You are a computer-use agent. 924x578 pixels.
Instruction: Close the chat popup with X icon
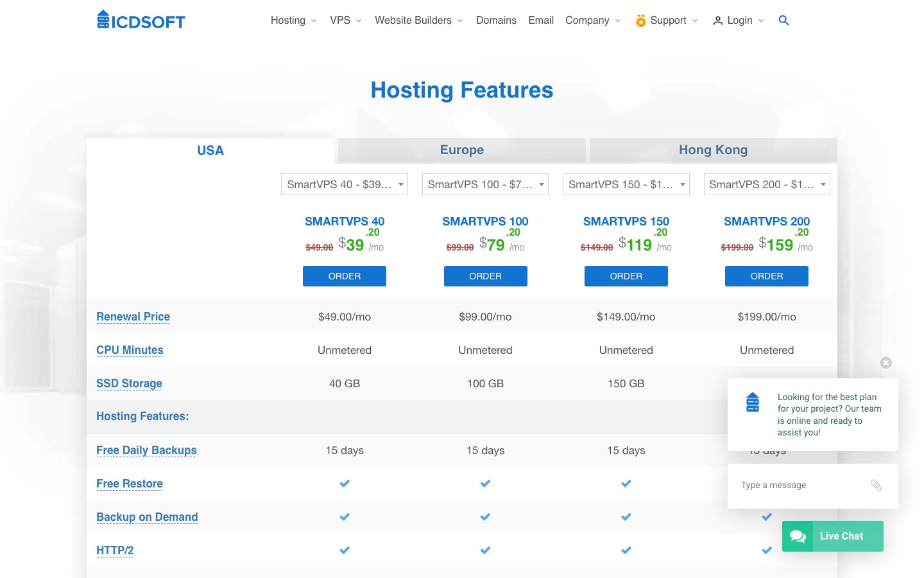pyautogui.click(x=886, y=363)
